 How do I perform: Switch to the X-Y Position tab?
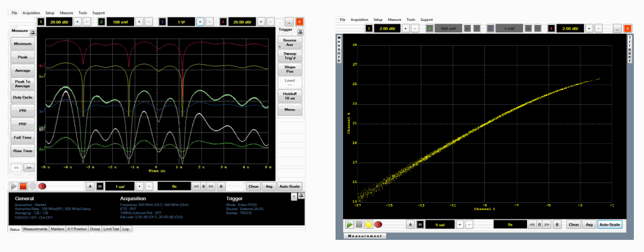(77, 229)
